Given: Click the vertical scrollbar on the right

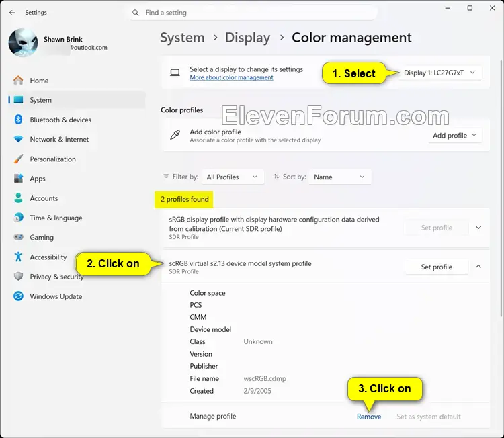Looking at the screenshot, I should (x=501, y=188).
